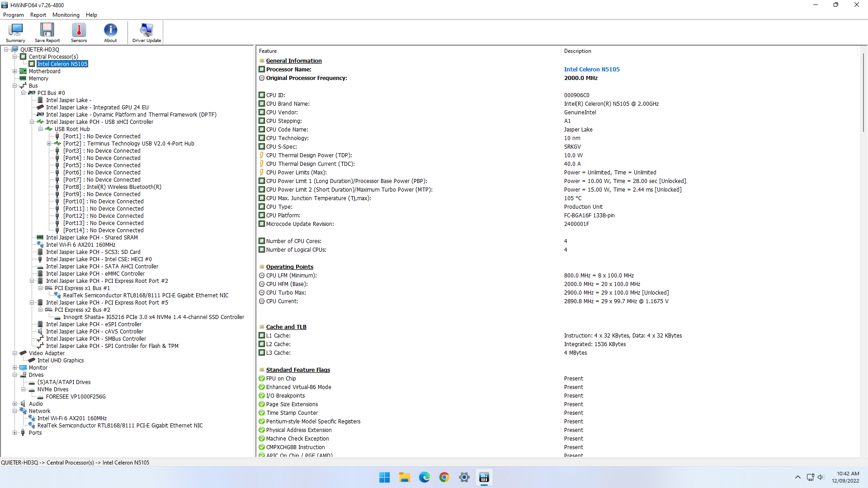This screenshot has width=868, height=488.
Task: Open the Summary toolbar button
Action: pyautogui.click(x=15, y=33)
